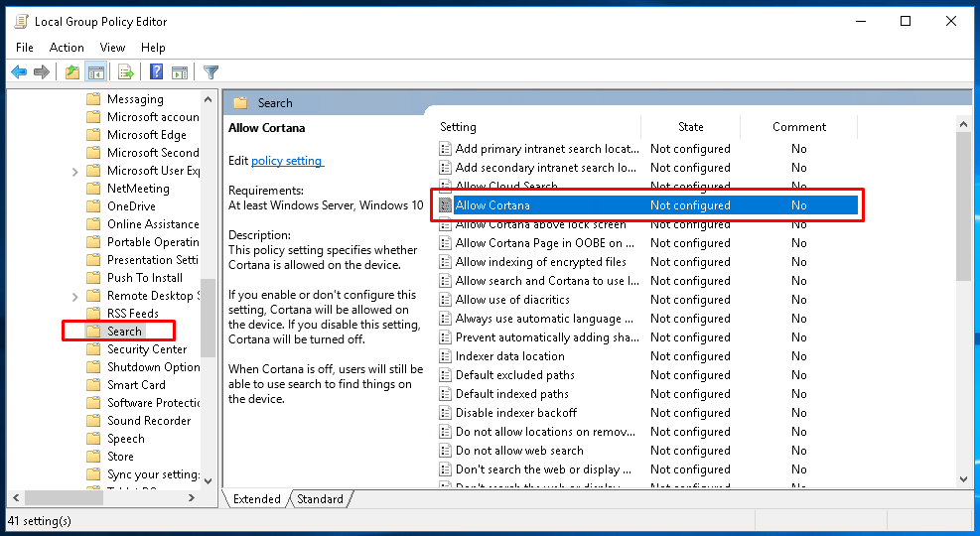The image size is (980, 536).
Task: Select the Smart Card tree folder
Action: click(x=136, y=385)
